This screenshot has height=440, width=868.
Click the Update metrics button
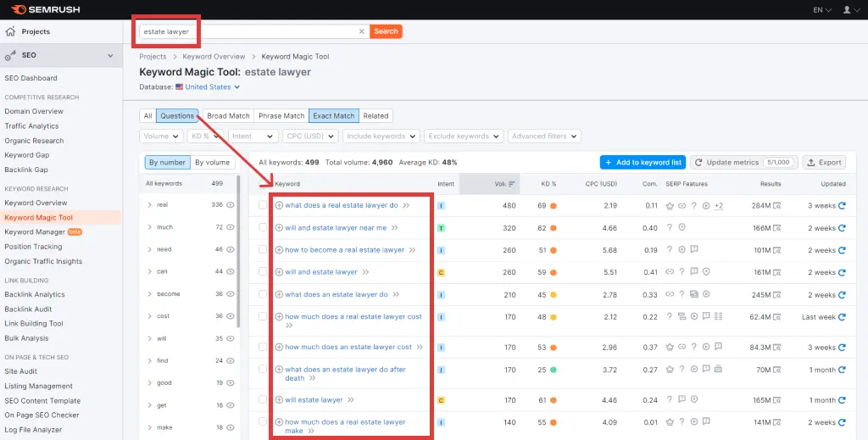(744, 162)
